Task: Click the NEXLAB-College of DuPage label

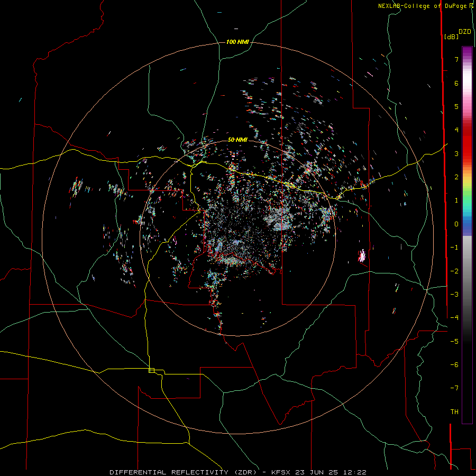Action: coord(423,6)
